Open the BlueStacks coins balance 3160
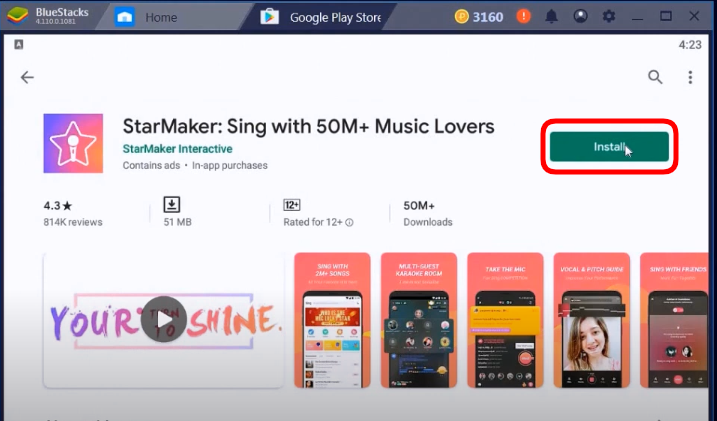This screenshot has width=717, height=421. [x=479, y=17]
